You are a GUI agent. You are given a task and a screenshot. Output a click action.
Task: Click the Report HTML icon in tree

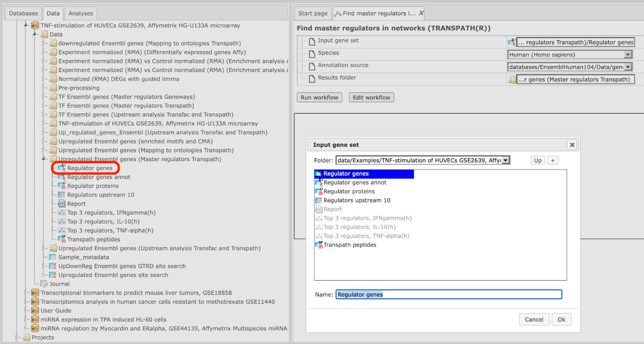click(62, 204)
